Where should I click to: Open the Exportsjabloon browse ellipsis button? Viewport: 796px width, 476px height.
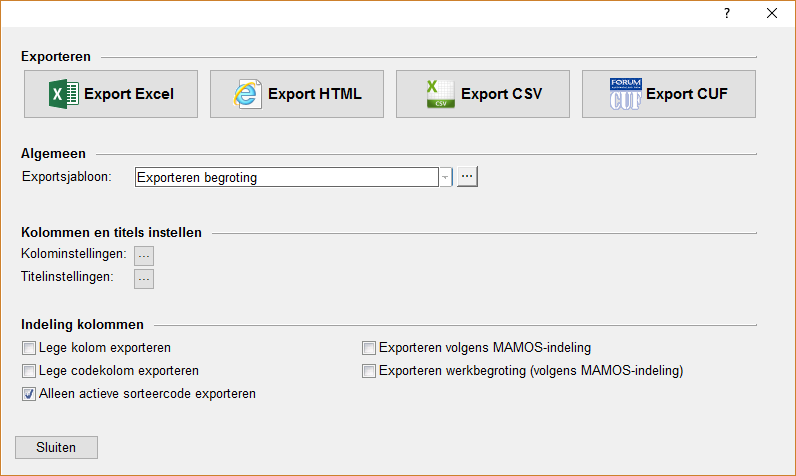[x=468, y=177]
